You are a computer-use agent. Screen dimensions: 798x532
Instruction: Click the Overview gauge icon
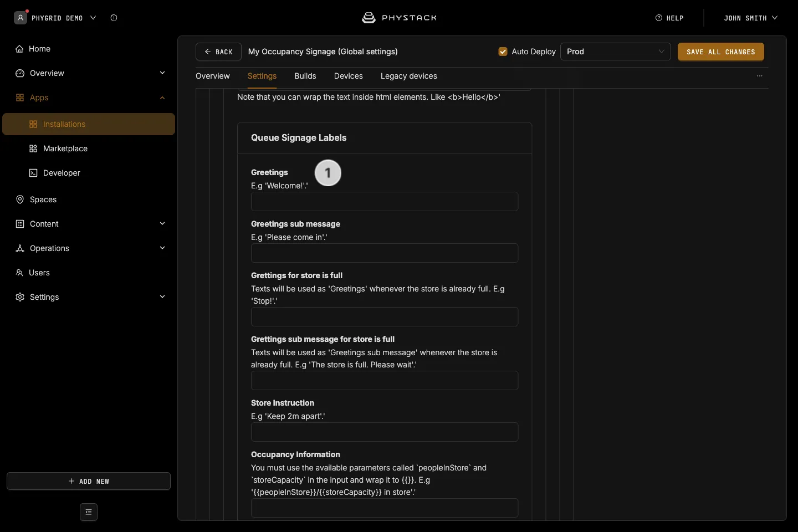point(20,73)
